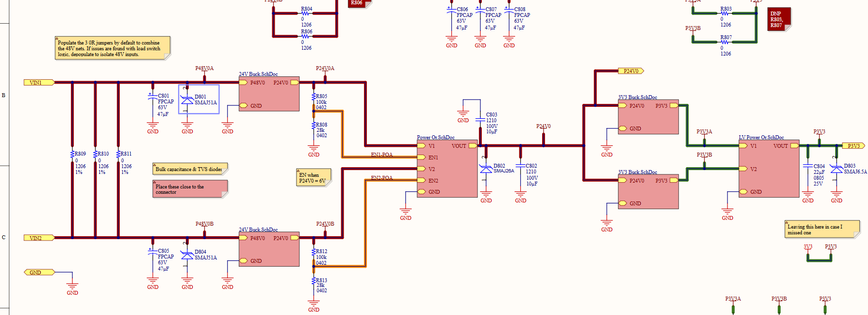Viewport: 868px width, 315px height.
Task: Click the 3V3 net label
Action: pos(808,247)
